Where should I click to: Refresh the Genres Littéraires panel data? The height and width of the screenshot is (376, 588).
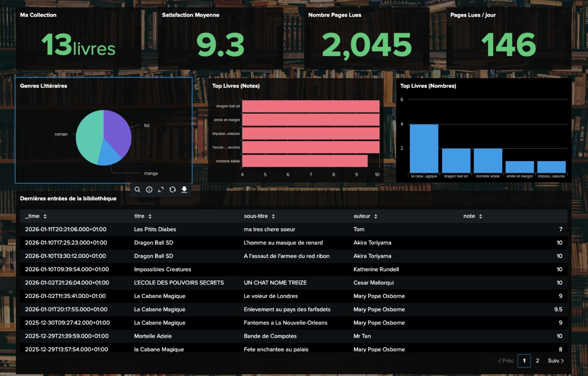[172, 190]
